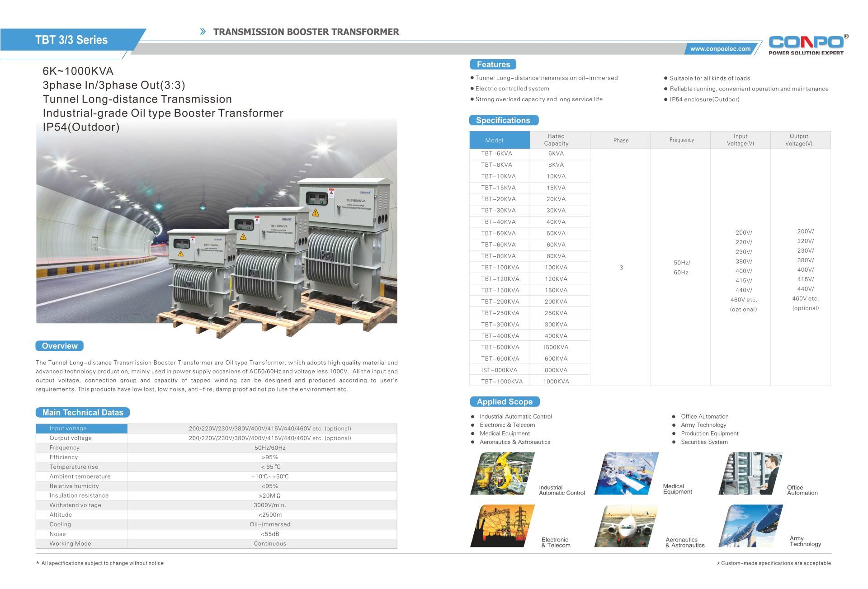
Task: Select the TBT-50KVA model cell
Action: coord(500,233)
